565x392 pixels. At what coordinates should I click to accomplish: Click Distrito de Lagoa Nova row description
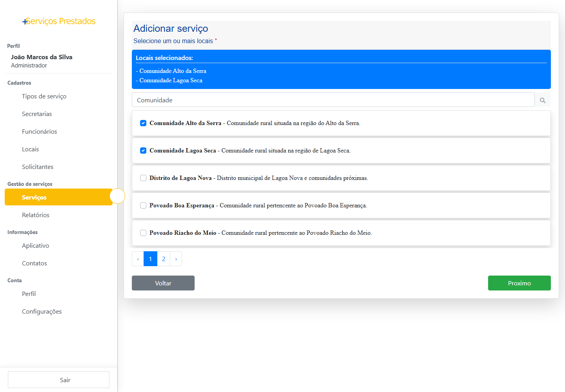(292, 178)
